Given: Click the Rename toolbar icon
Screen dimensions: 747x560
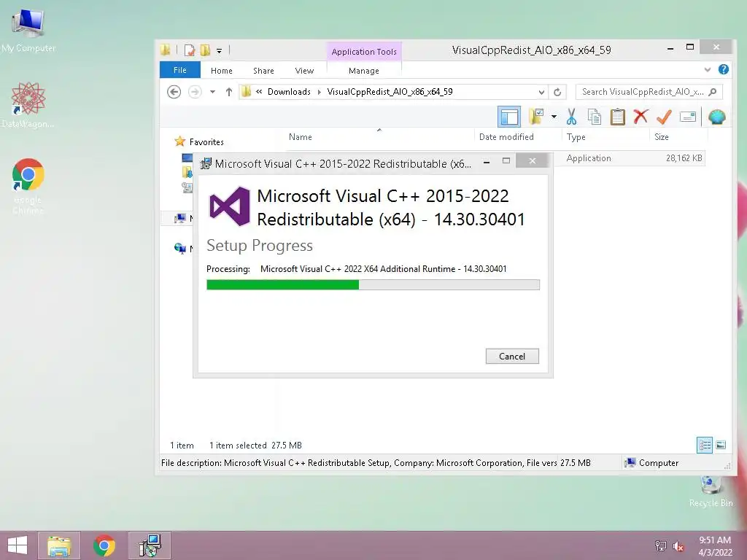Looking at the screenshot, I should (687, 117).
